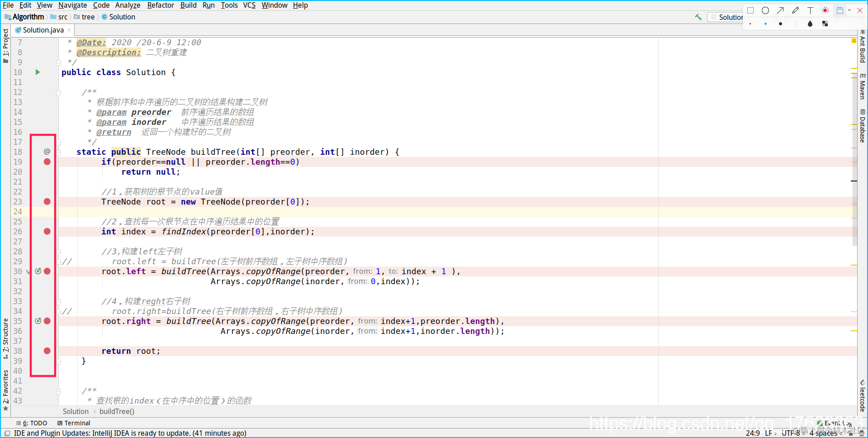Image resolution: width=868 pixels, height=438 pixels.
Task: Collapse the comment block at line 28
Action: pos(58,252)
